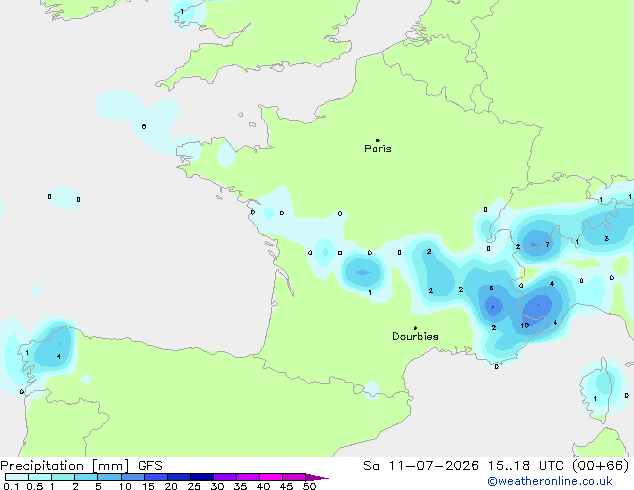Select the legend swatch between 5 and 10
Screen dimensions: 634x490
pyautogui.click(x=110, y=477)
